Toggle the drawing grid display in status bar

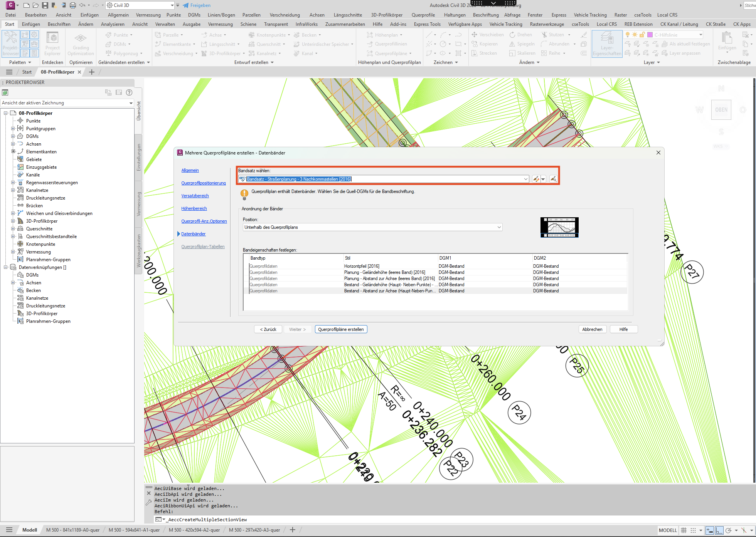tap(684, 530)
